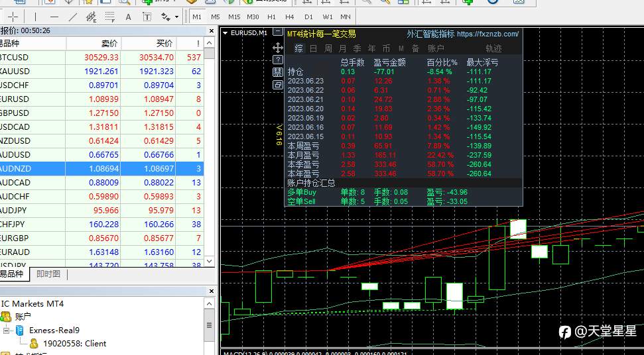The image size is (644, 355).
Task: Switch chart to MN timeframe
Action: (x=346, y=17)
